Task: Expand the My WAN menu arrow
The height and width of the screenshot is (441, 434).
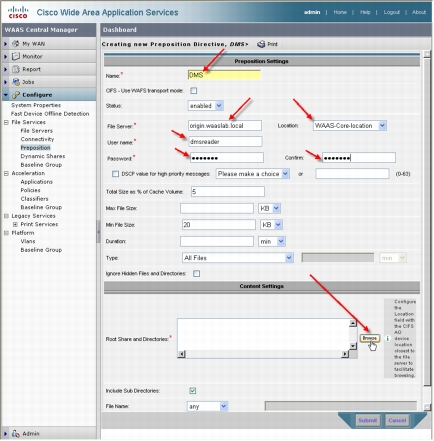Action: 5,44
